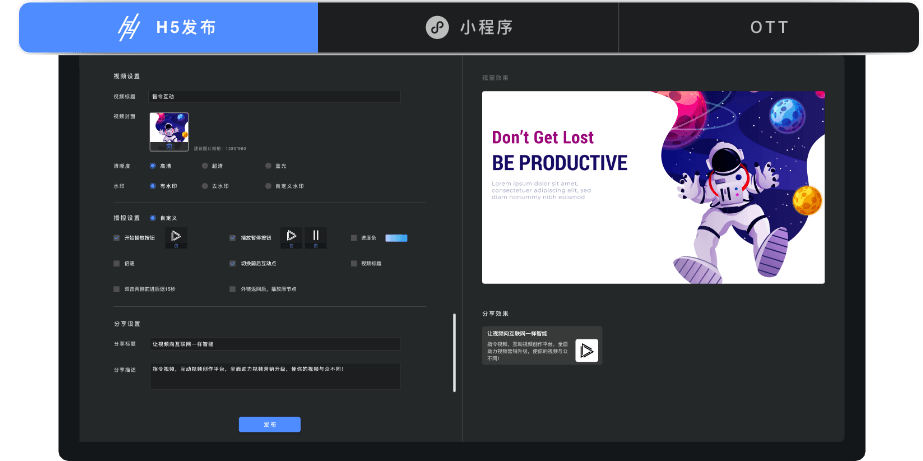Image resolution: width=923 pixels, height=461 pixels.
Task: Switch to the OTT tab
Action: [x=769, y=28]
